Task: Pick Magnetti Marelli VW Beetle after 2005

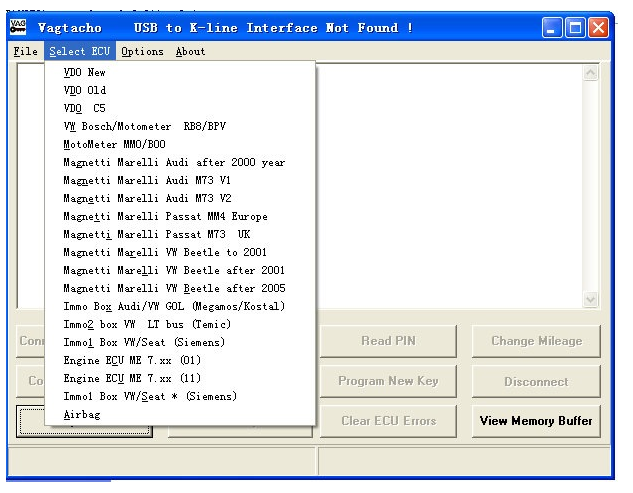Action: click(x=174, y=288)
